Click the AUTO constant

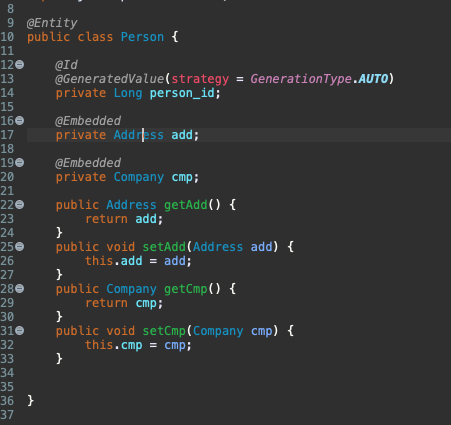pos(373,79)
